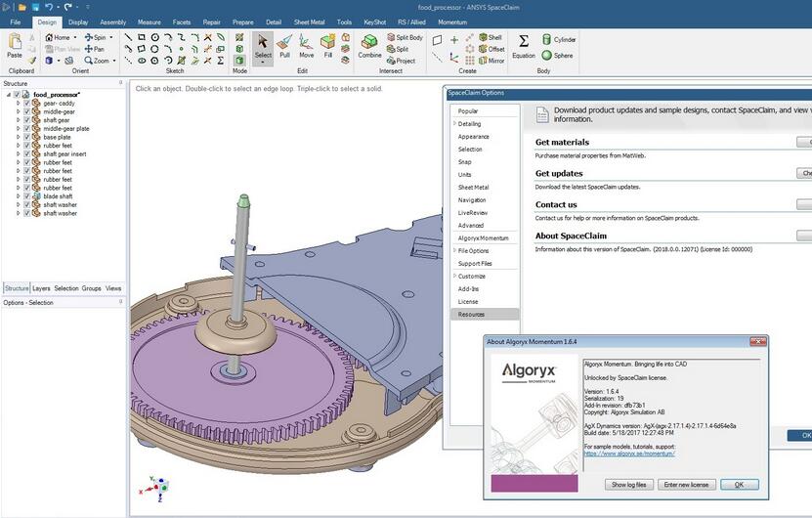
Task: Open the Views panel tab
Action: [113, 288]
